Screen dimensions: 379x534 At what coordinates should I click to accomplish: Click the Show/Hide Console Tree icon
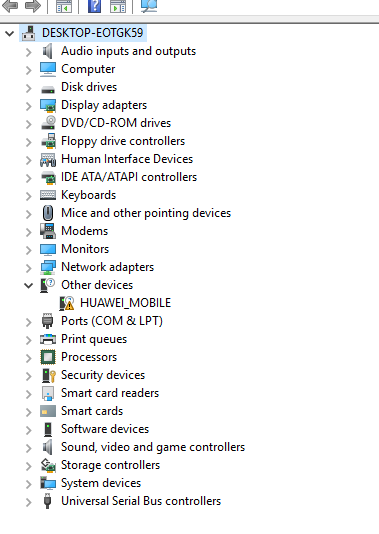(64, 6)
